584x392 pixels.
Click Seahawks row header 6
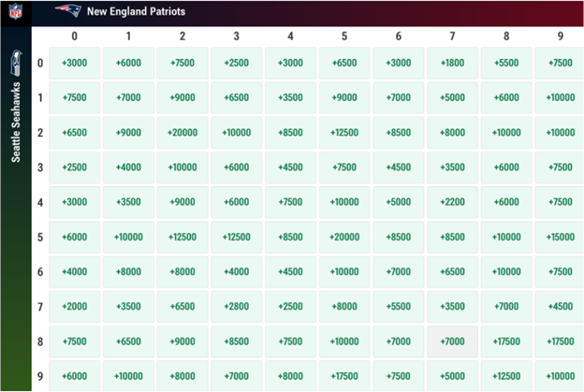pos(40,272)
